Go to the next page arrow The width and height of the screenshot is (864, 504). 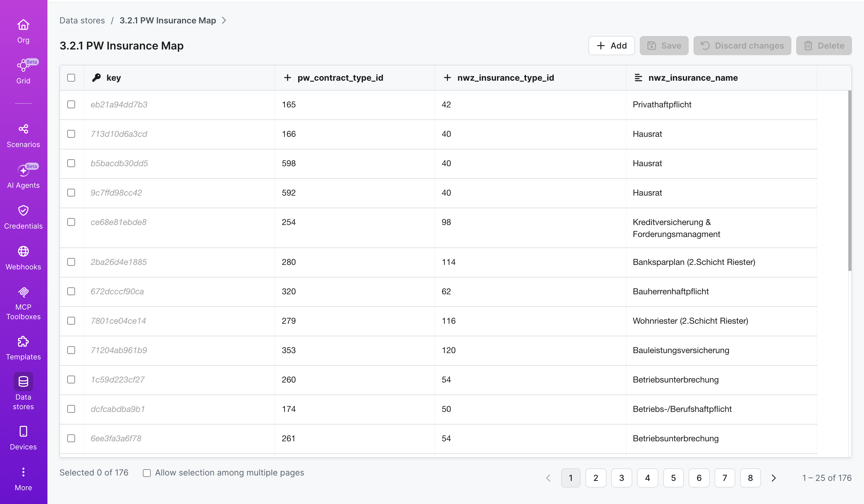coord(773,478)
